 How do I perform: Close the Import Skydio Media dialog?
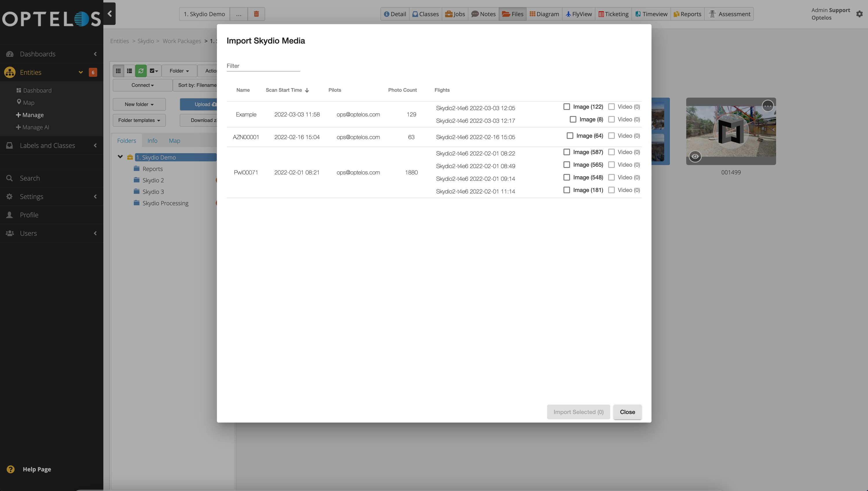click(627, 412)
